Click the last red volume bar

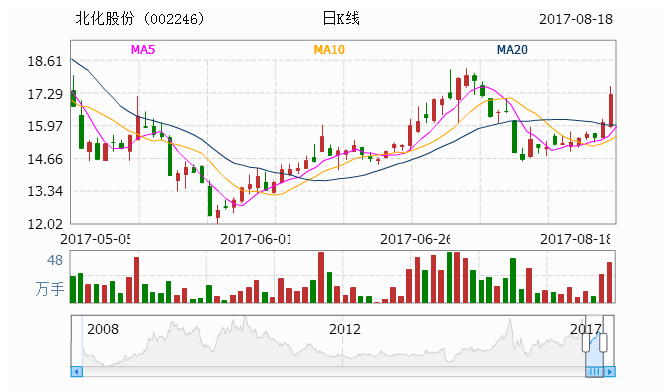609,282
